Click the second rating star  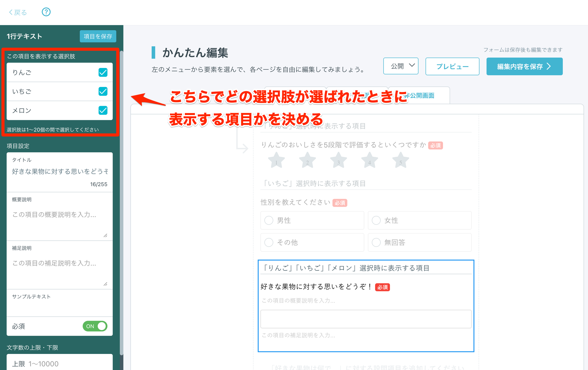point(307,160)
